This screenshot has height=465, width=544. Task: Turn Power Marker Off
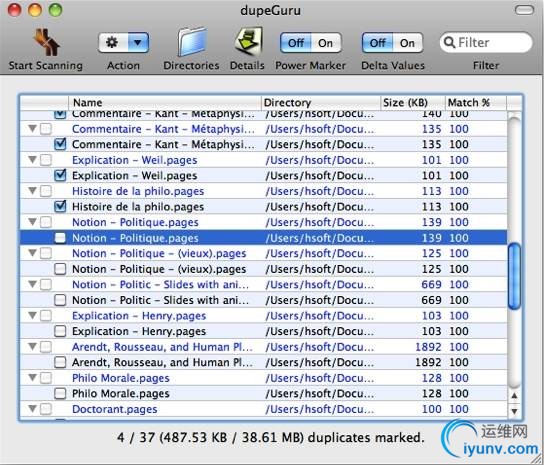296,43
